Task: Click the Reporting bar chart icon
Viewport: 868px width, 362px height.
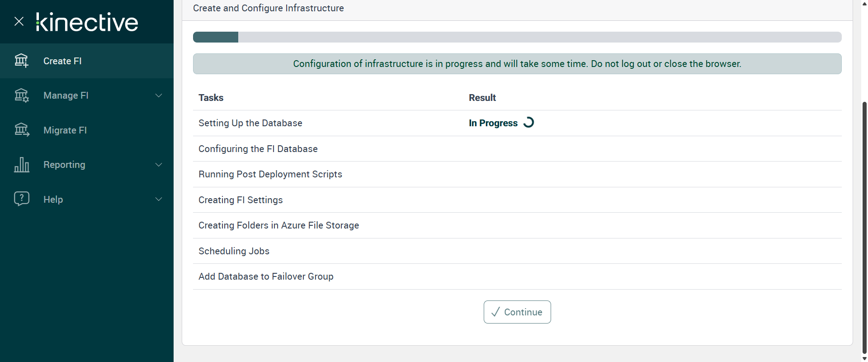Action: pyautogui.click(x=21, y=165)
